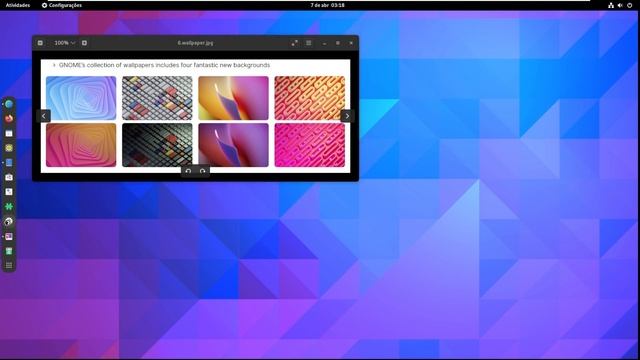Viewport: 640px width, 360px height.
Task: Minimize the image viewer window
Action: [324, 43]
